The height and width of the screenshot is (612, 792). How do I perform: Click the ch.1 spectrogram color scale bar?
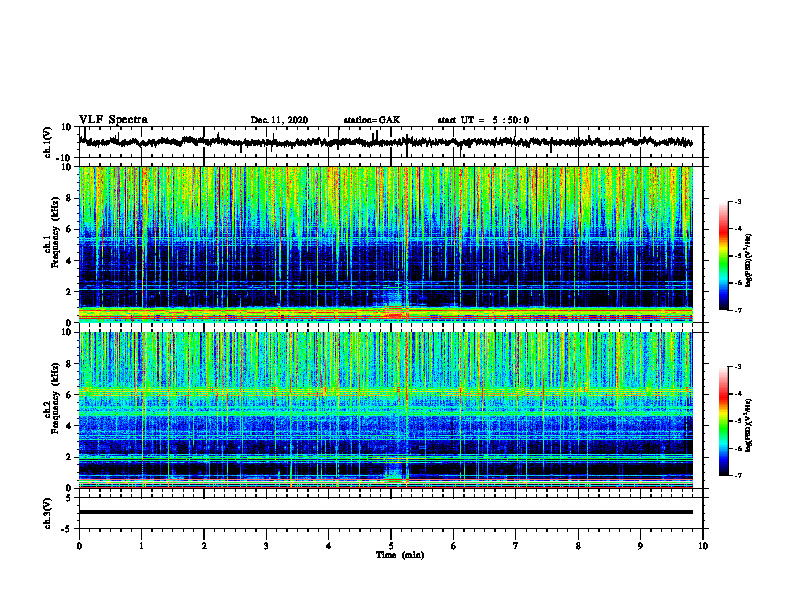[724, 256]
